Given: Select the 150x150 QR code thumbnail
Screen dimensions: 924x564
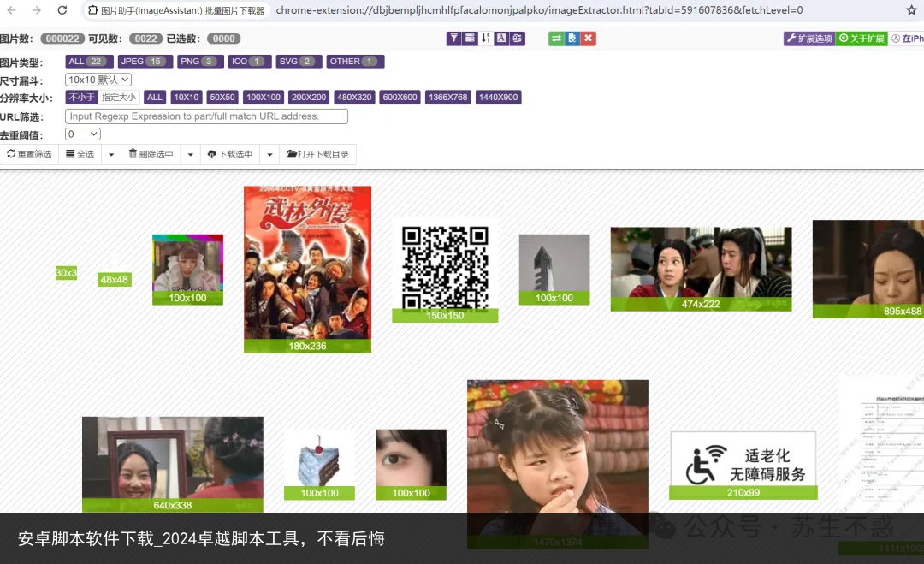Looking at the screenshot, I should (x=445, y=267).
